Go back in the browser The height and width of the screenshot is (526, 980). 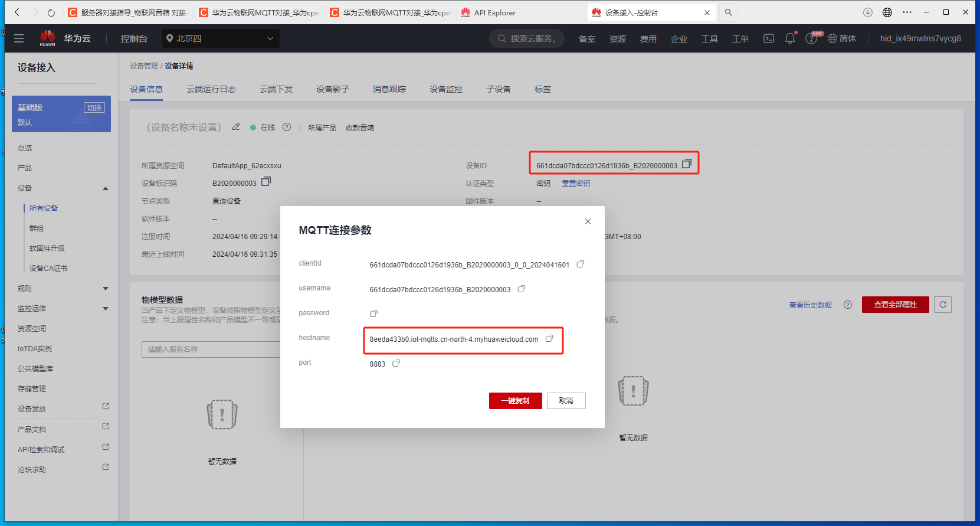click(x=17, y=12)
